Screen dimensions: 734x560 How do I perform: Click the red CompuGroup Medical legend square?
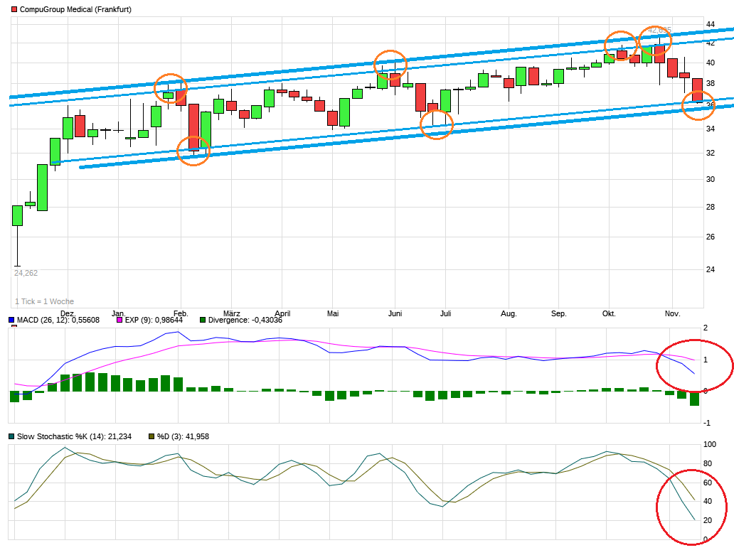[x=14, y=9]
